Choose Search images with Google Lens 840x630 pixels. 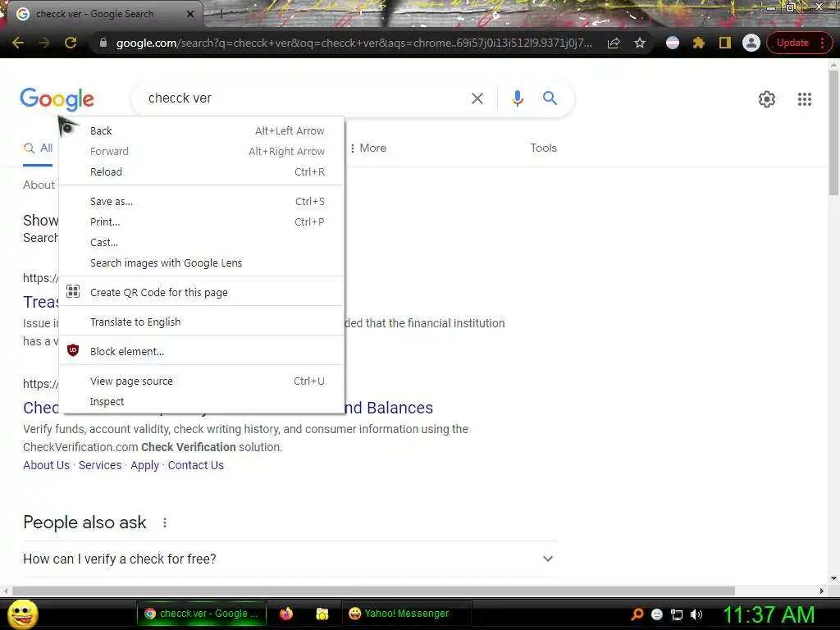tap(201, 263)
